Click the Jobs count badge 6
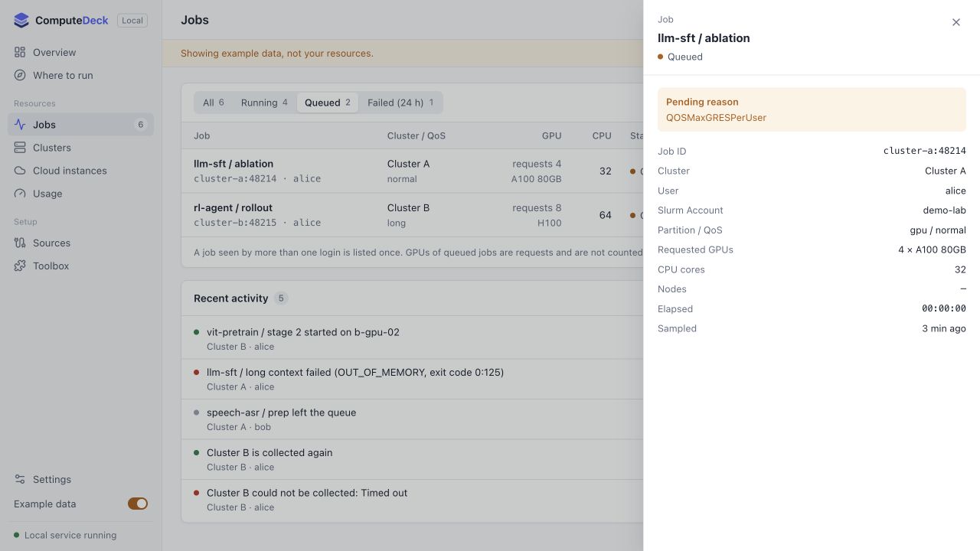Screen dimensions: 980x551 coord(140,125)
